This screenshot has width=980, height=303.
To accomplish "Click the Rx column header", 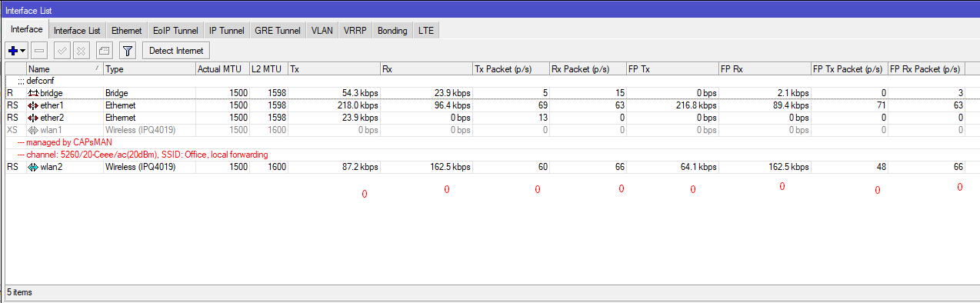I will point(426,69).
